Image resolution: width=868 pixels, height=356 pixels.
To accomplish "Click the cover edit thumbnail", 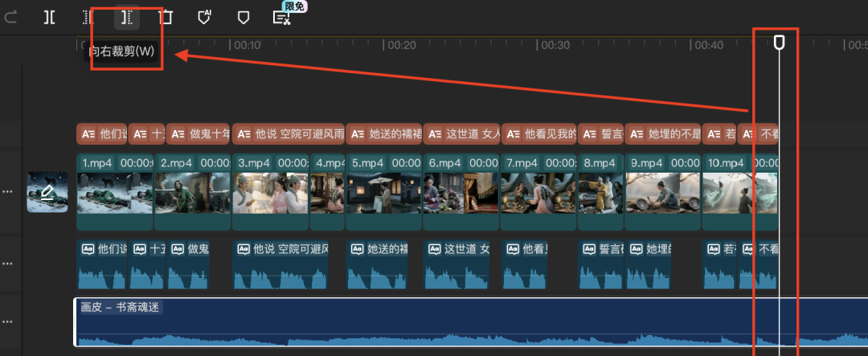I will [47, 192].
